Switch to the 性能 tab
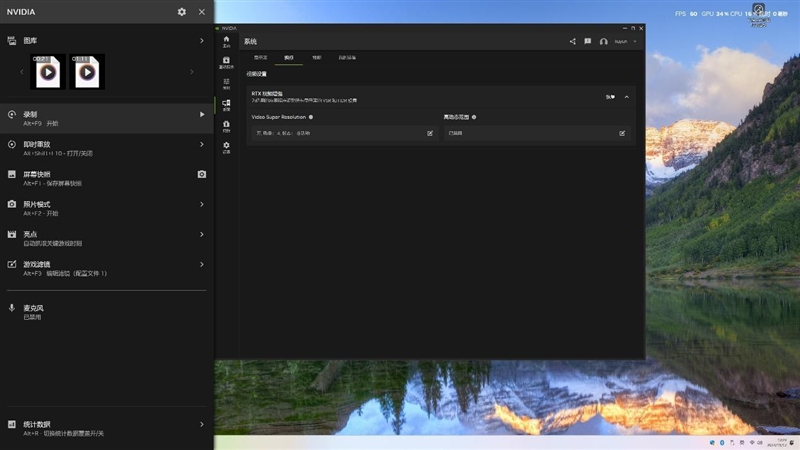This screenshot has height=450, width=800. pos(317,58)
